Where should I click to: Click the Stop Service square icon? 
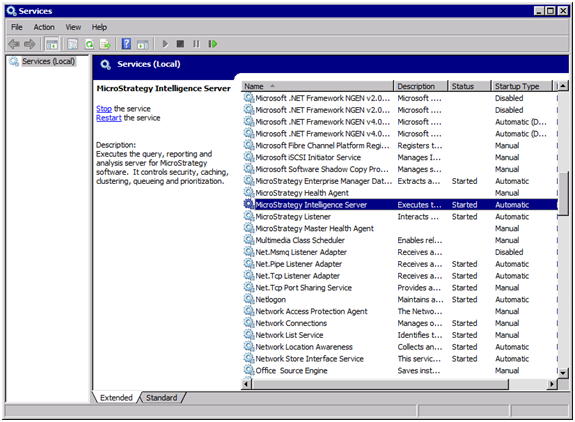[180, 44]
